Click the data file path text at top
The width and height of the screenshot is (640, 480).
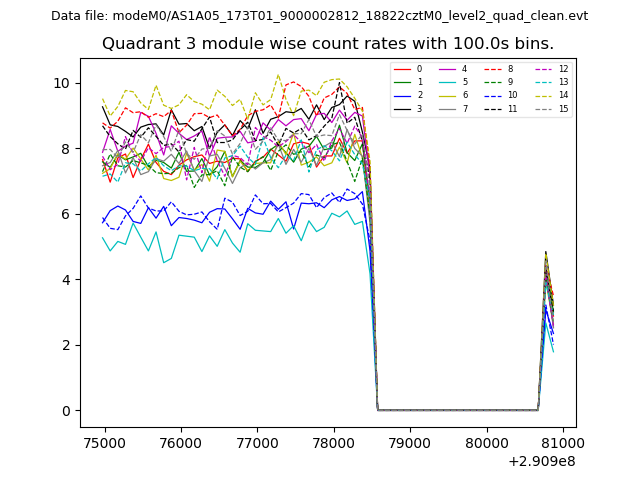coord(319,16)
